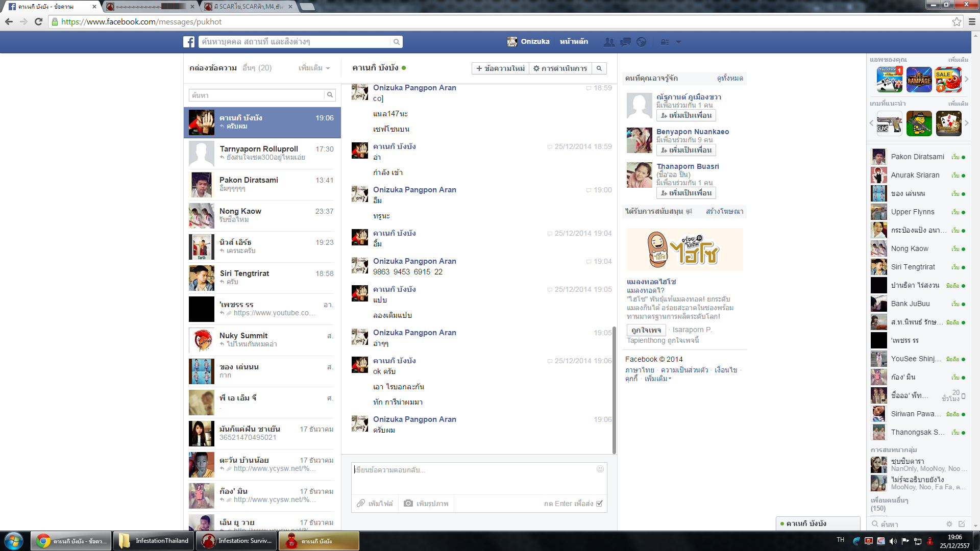Open the notifications globe icon

[642, 42]
